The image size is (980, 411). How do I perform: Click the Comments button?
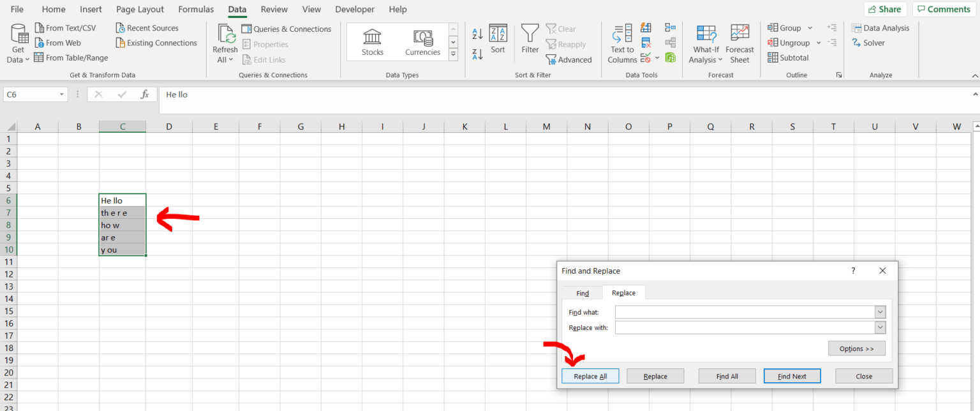tap(943, 9)
